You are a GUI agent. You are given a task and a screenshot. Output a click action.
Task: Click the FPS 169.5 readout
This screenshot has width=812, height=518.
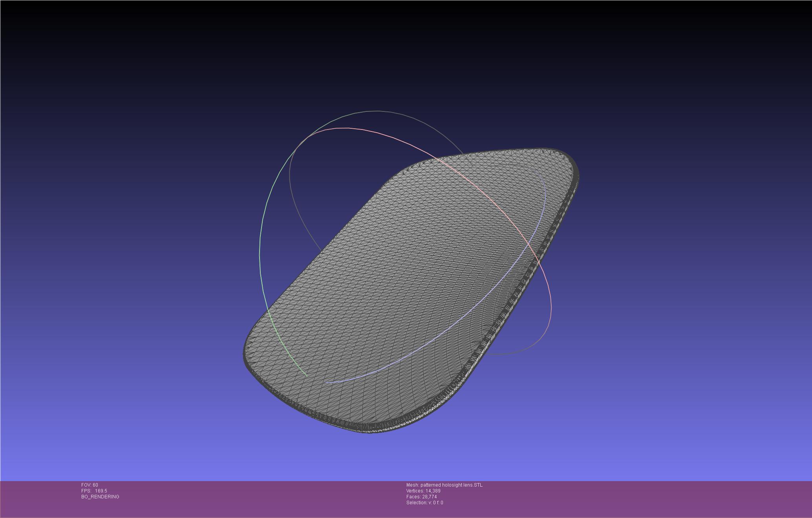click(x=94, y=491)
